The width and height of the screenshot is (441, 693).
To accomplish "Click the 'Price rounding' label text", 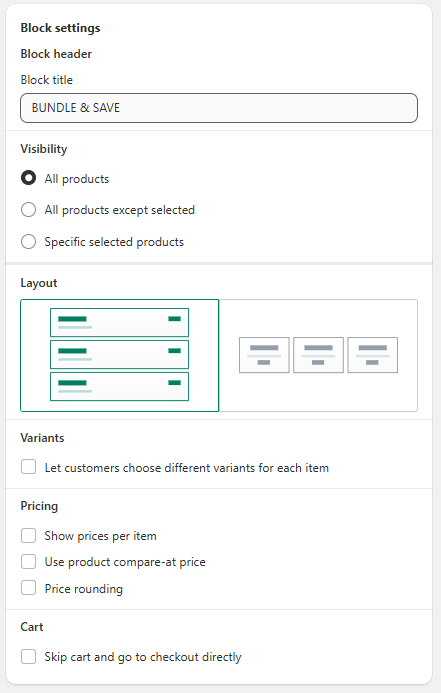I will (84, 589).
